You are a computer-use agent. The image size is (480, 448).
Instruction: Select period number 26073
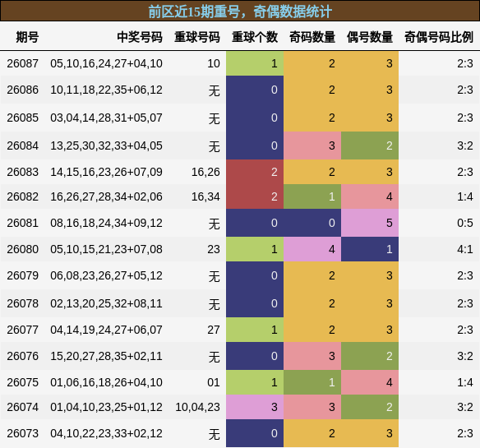pyautogui.click(x=23, y=433)
